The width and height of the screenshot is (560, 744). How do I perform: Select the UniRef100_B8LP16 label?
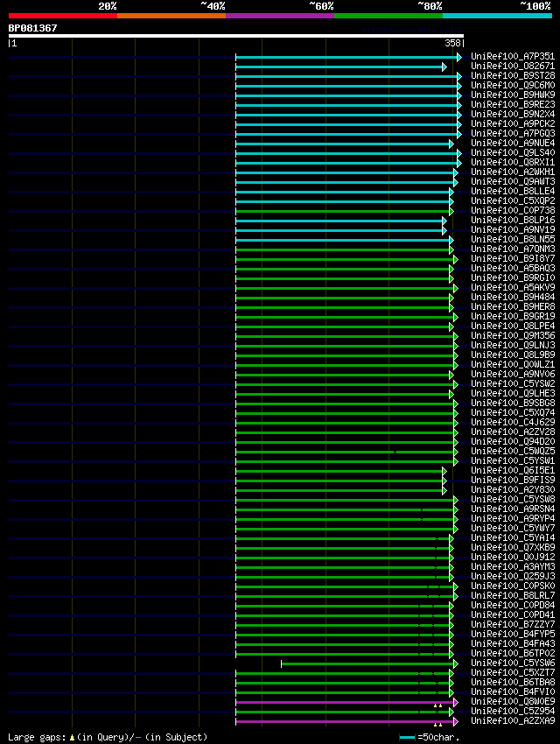coord(513,221)
